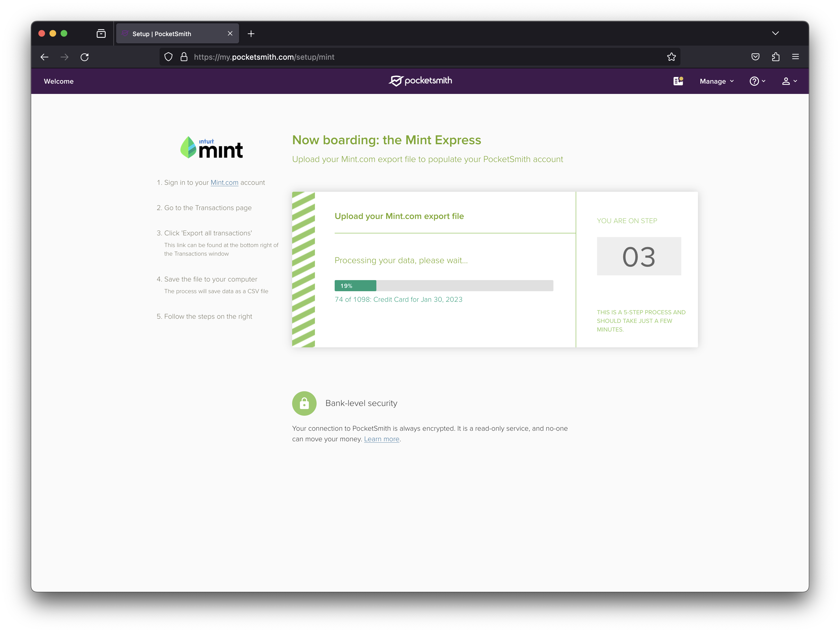840x633 pixels.
Task: Click the recent browsing view icon
Action: coord(101,34)
